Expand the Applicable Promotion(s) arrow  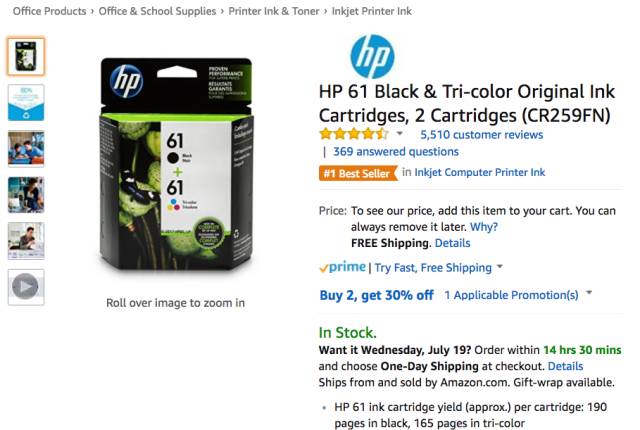589,293
